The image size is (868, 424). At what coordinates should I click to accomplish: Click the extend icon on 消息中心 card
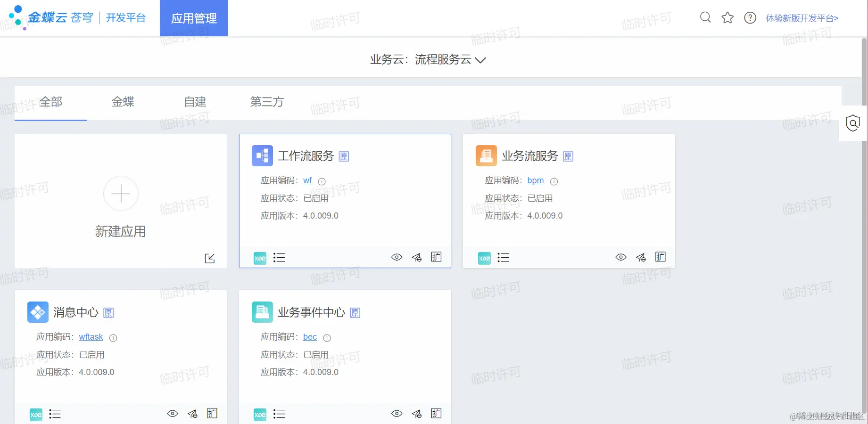tap(212, 413)
